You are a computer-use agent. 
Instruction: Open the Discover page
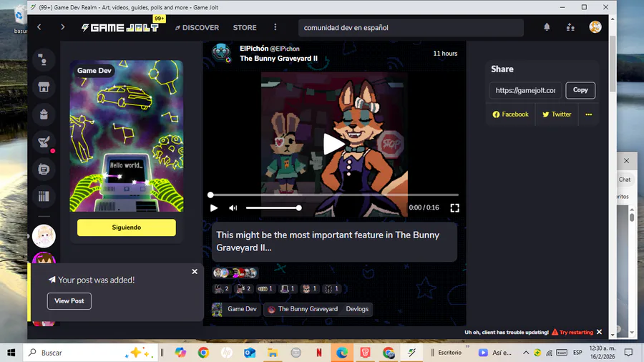(197, 27)
